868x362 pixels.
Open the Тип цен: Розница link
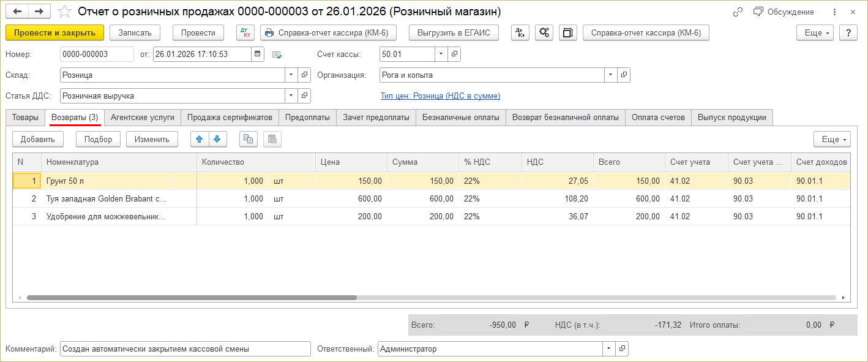click(440, 96)
